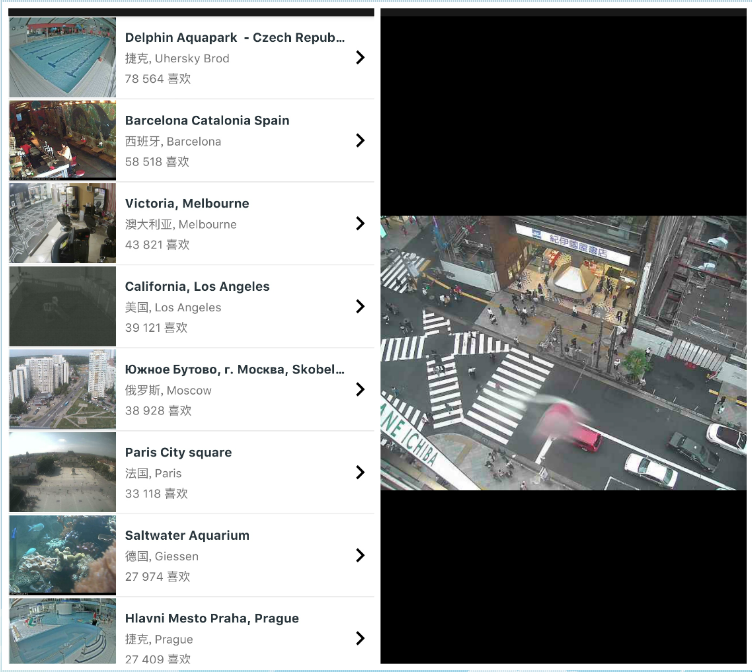
Task: Select the dark California Los Angeles thumbnail
Action: coord(62,307)
